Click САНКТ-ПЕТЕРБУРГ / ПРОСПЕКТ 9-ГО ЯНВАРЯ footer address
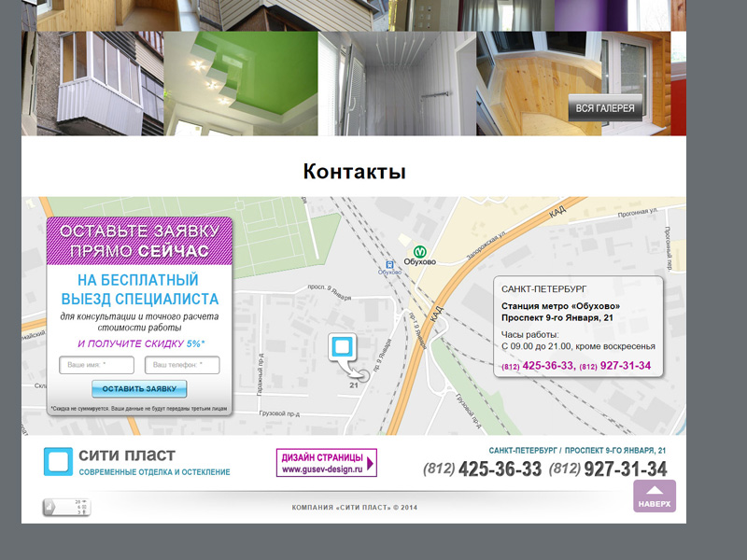Image resolution: width=747 pixels, height=560 pixels. pos(577,451)
